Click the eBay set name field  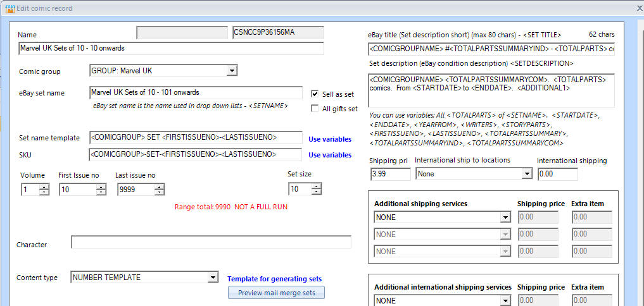click(196, 93)
